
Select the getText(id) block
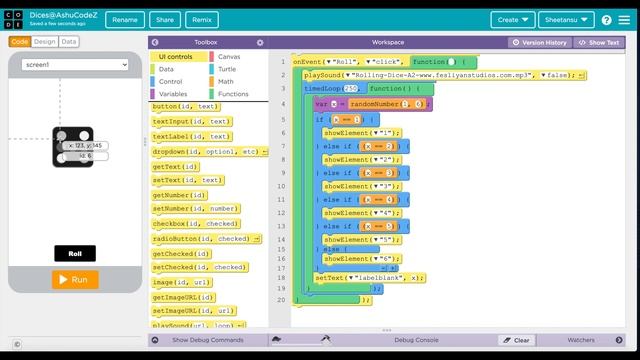(175, 167)
